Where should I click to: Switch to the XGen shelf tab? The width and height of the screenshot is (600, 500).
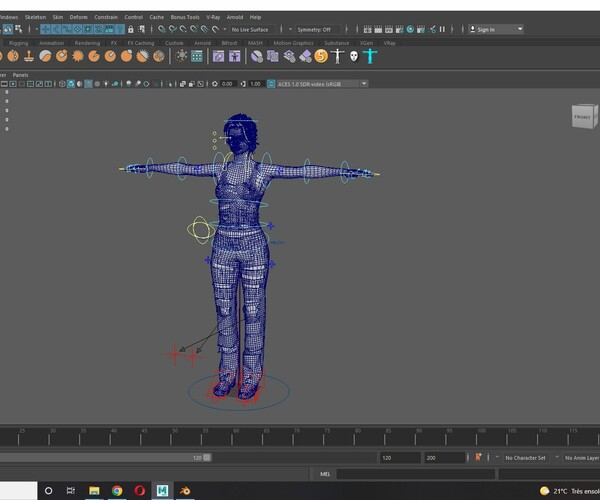click(366, 43)
